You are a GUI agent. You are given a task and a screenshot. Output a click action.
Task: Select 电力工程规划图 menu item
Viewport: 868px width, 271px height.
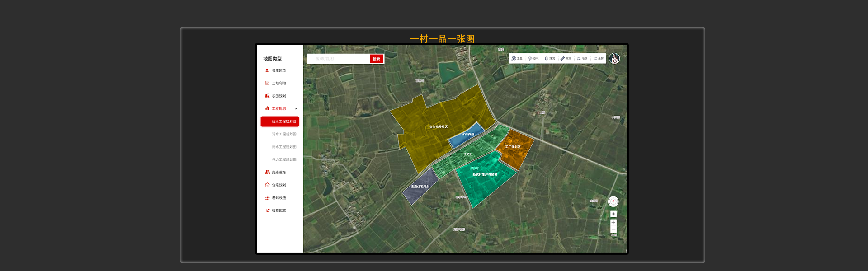tap(284, 159)
